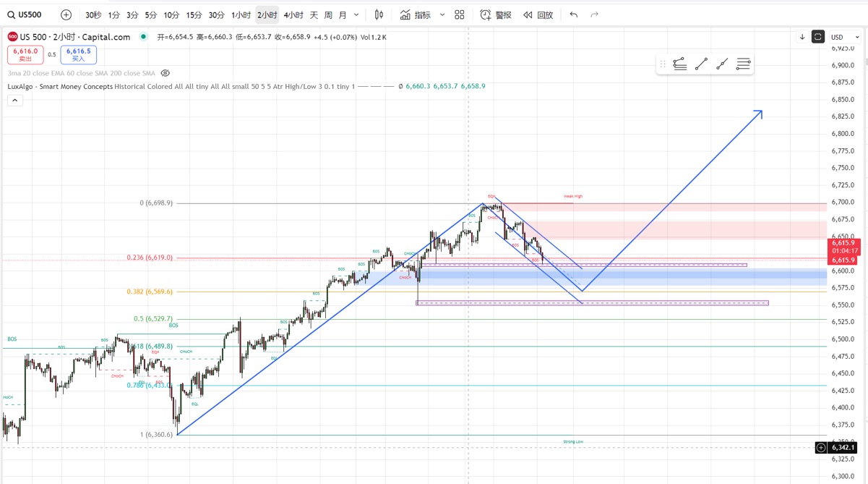The width and height of the screenshot is (868, 484).
Task: Click the add symbol plus icon
Action: [66, 14]
